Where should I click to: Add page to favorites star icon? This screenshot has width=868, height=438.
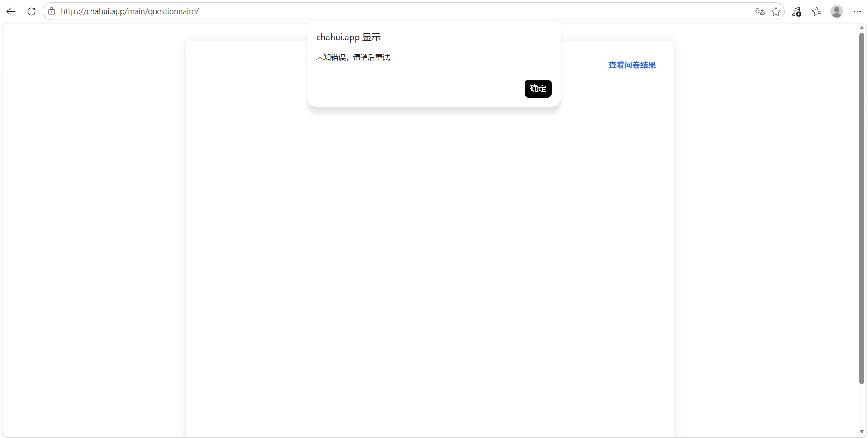tap(776, 11)
